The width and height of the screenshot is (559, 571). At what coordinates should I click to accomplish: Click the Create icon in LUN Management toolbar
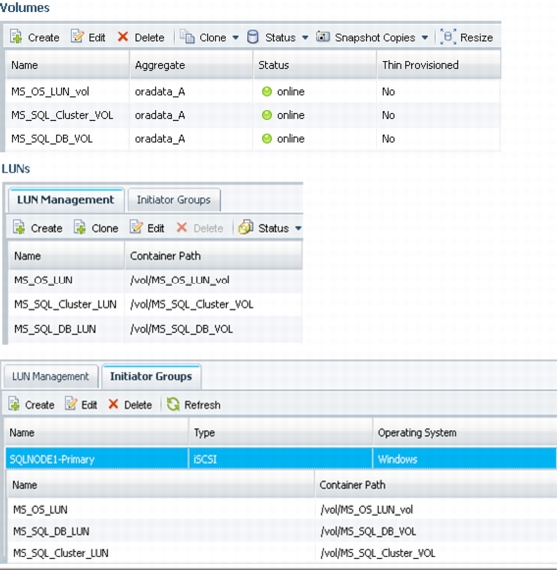click(19, 227)
